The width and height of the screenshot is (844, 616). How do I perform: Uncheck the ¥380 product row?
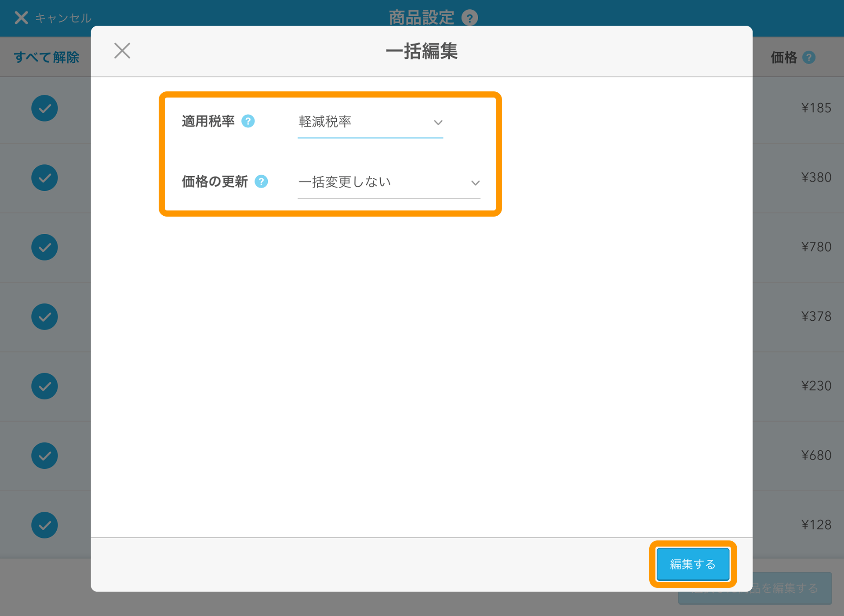[x=44, y=178]
